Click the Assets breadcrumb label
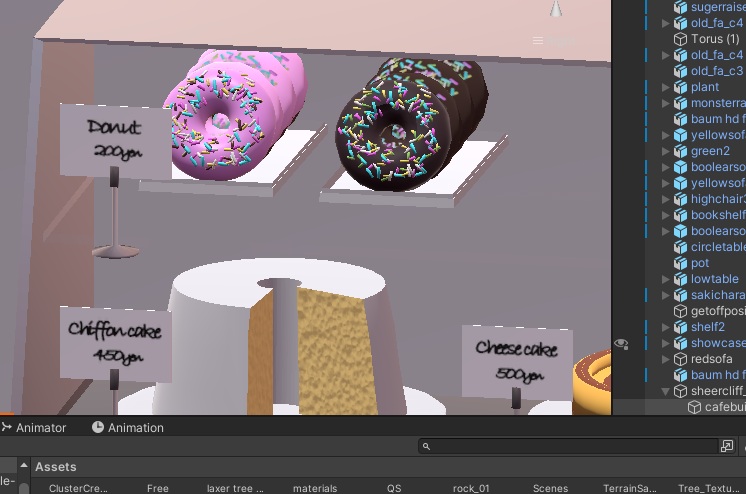This screenshot has height=494, width=746. point(56,467)
